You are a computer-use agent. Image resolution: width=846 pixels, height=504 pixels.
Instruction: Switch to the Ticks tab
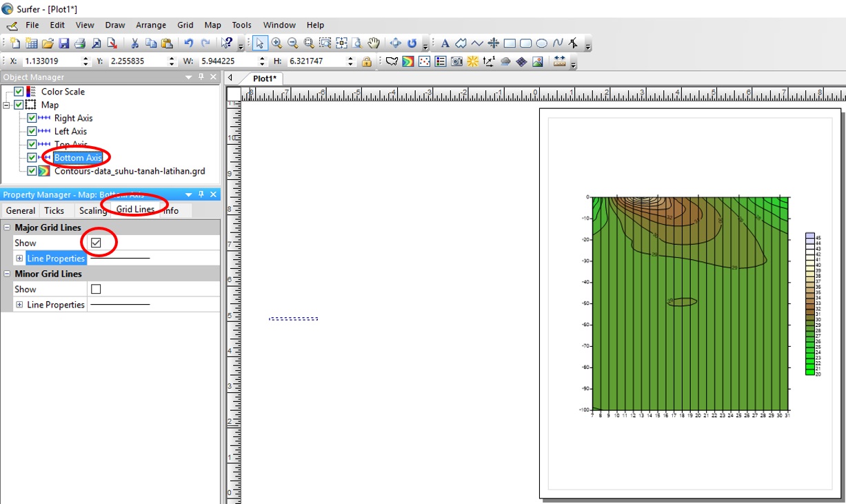[x=54, y=211]
